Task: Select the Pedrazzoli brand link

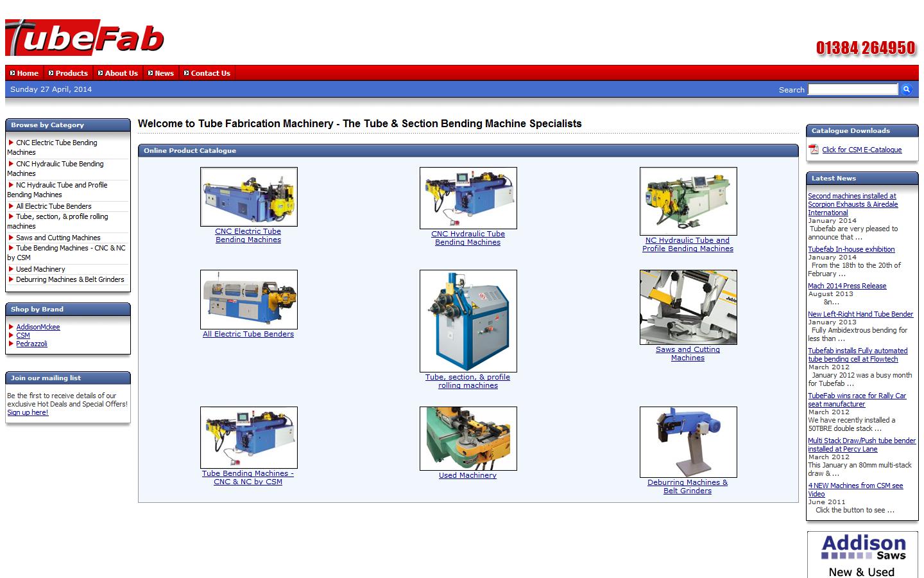Action: 31,344
